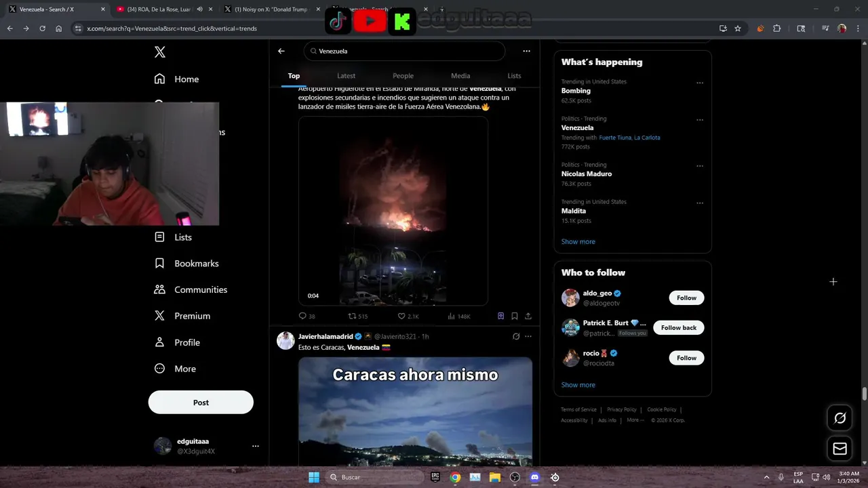Switch to the Media tab
The image size is (868, 488).
point(460,76)
